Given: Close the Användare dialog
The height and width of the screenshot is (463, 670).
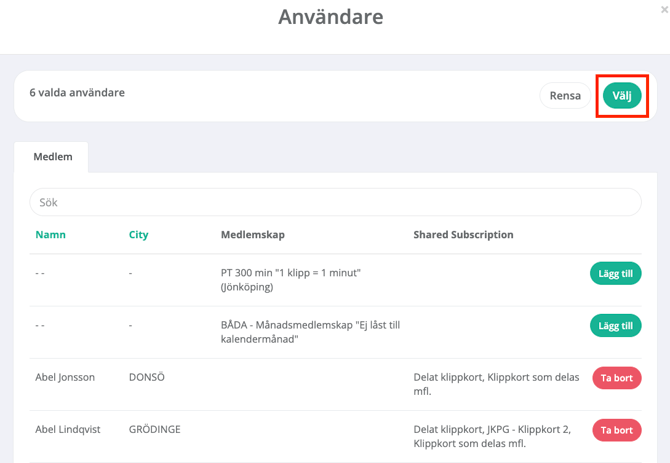Looking at the screenshot, I should 664,9.
